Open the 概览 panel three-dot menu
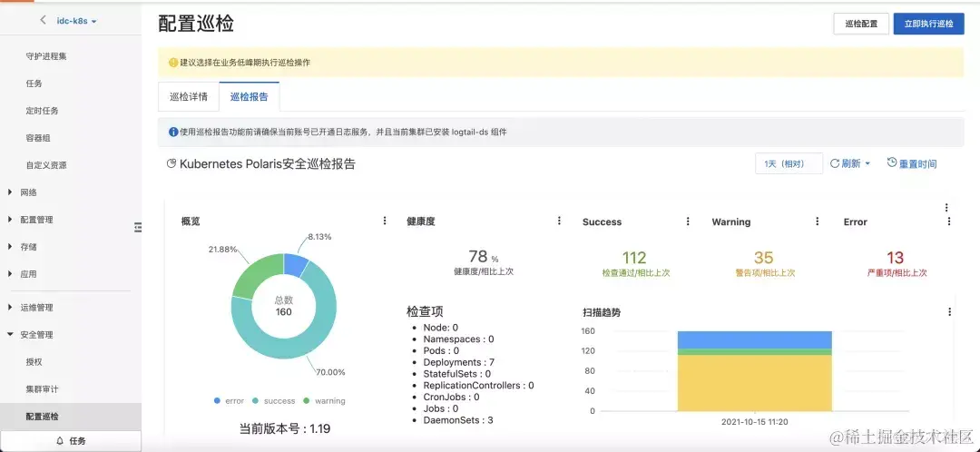This screenshot has width=980, height=452. tap(385, 221)
